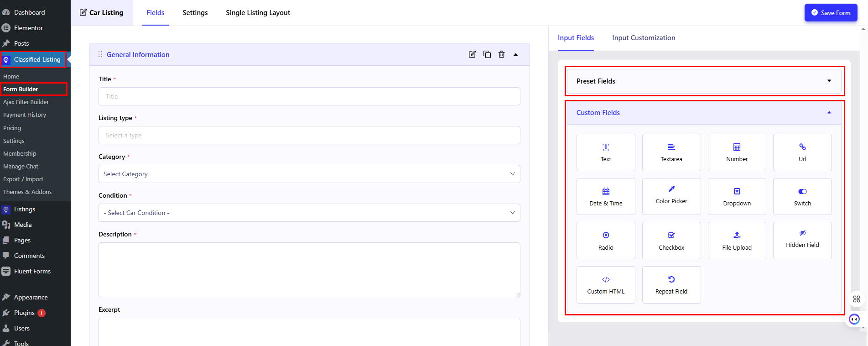868x346 pixels.
Task: Switch to Input Fields tab
Action: click(x=576, y=38)
